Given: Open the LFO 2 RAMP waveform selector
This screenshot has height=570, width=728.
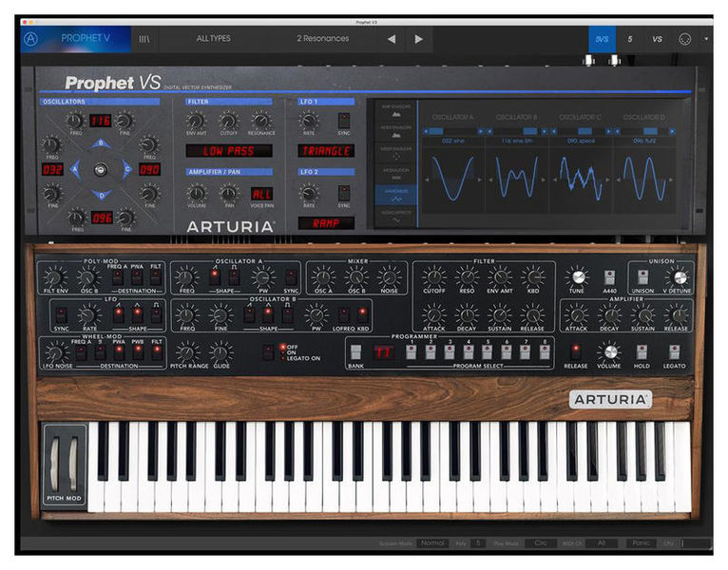Looking at the screenshot, I should coord(326,223).
